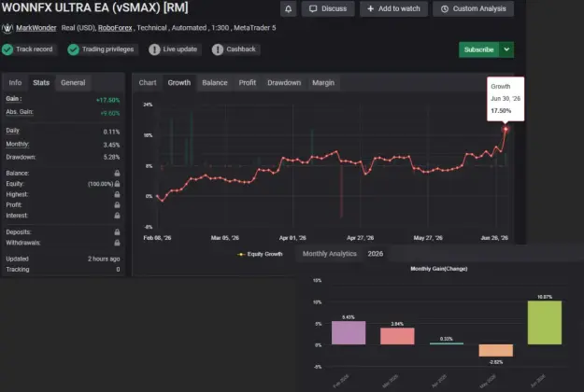Expand the Subscribe dropdown arrow
The height and width of the screenshot is (392, 584).
point(506,49)
